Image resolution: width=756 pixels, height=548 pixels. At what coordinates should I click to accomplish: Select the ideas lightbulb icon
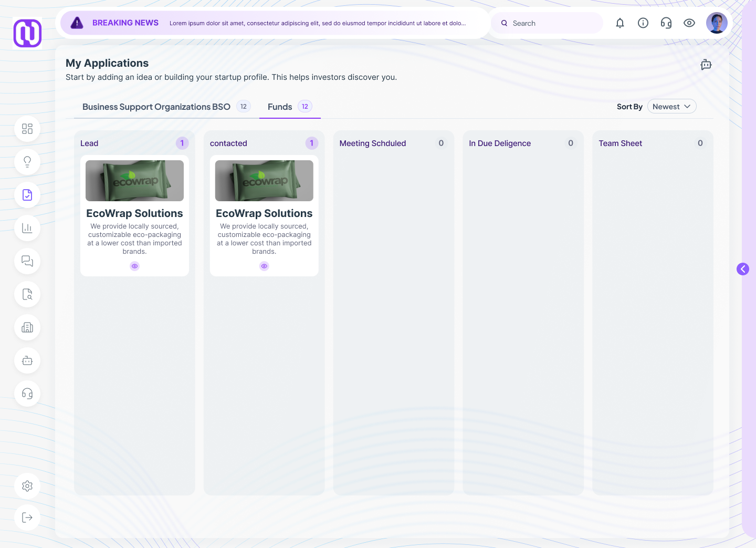[27, 161]
